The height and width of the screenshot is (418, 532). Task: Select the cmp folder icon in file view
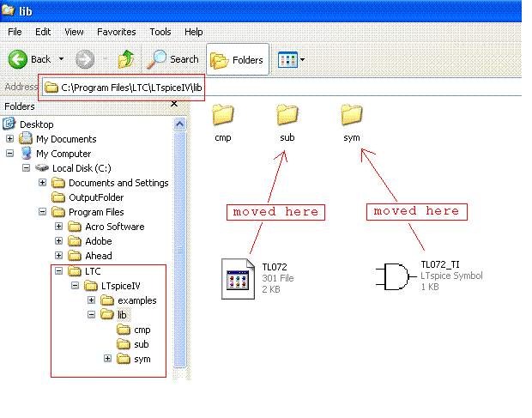point(223,115)
